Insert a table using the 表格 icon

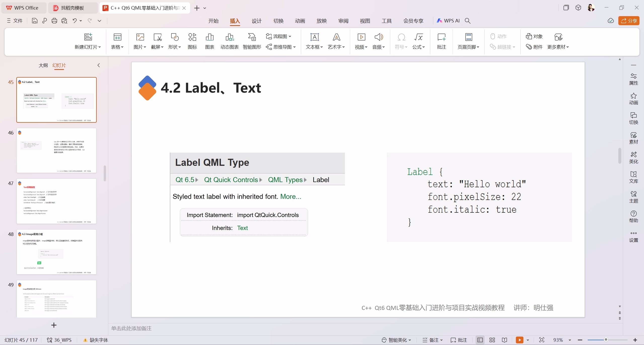117,41
